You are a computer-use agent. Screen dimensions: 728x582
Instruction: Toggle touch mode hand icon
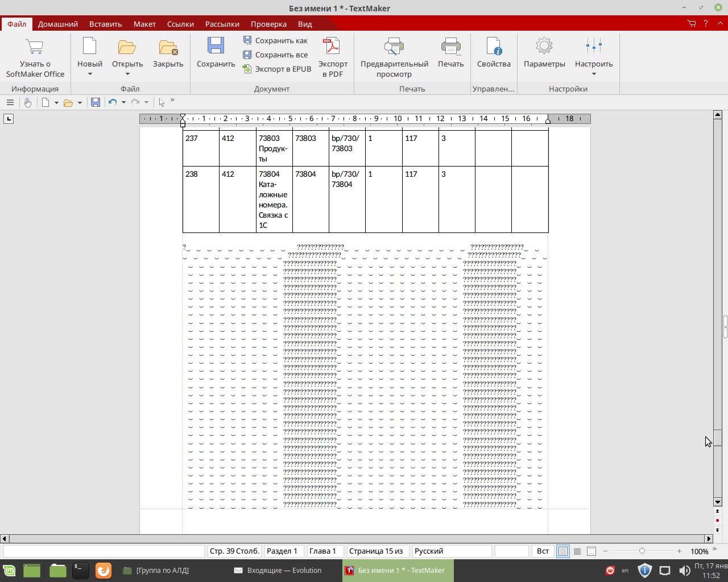(x=27, y=102)
